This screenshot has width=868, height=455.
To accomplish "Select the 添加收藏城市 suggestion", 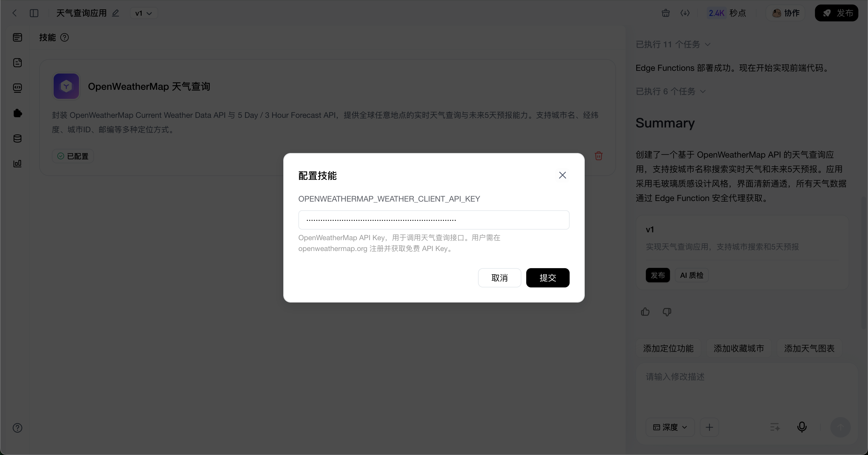I will click(x=739, y=348).
